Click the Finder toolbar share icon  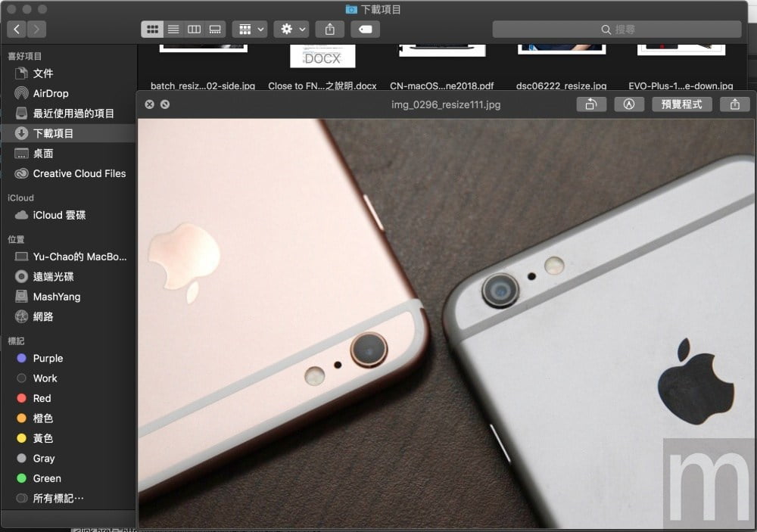click(330, 30)
